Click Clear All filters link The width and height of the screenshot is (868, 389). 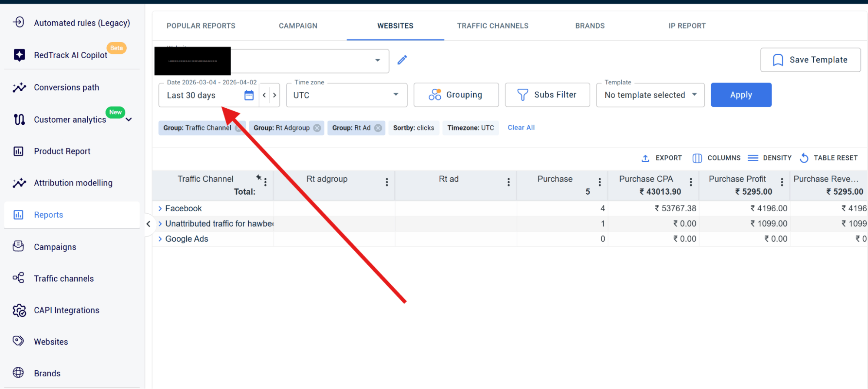[521, 128]
